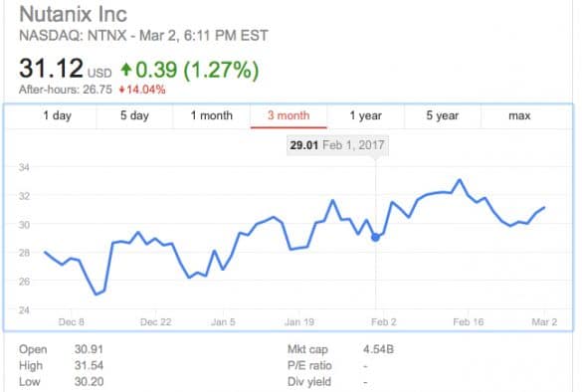Click the chart peak near Feb 16

click(460, 180)
